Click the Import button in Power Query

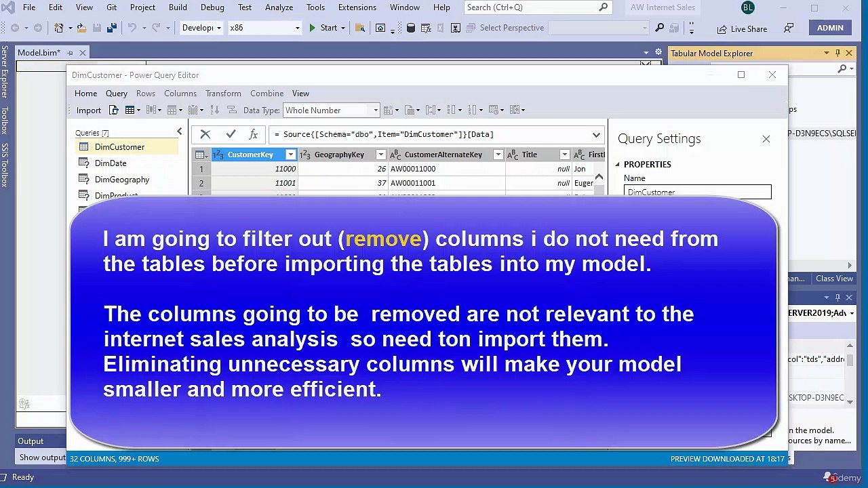88,110
